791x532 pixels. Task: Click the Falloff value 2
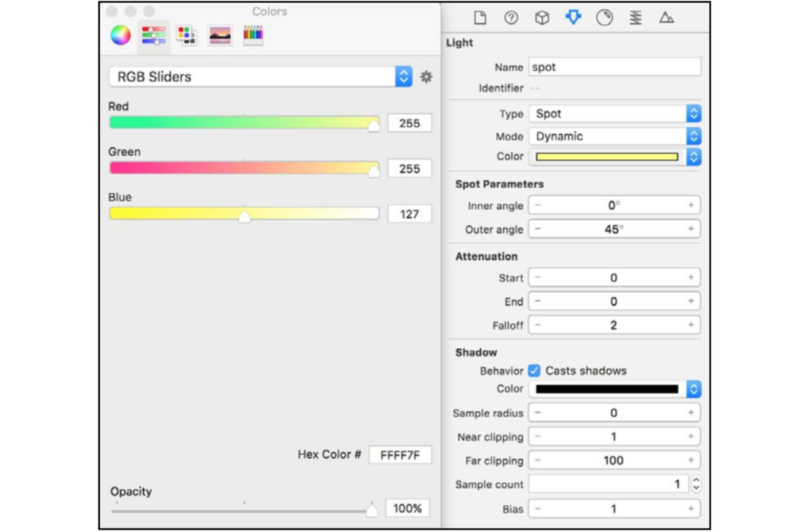tap(614, 325)
